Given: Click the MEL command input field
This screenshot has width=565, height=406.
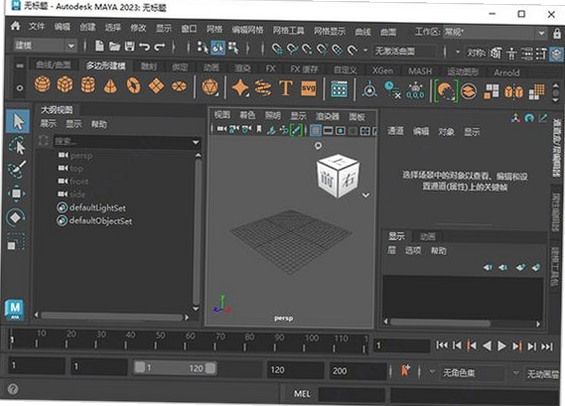Looking at the screenshot, I should 351,394.
